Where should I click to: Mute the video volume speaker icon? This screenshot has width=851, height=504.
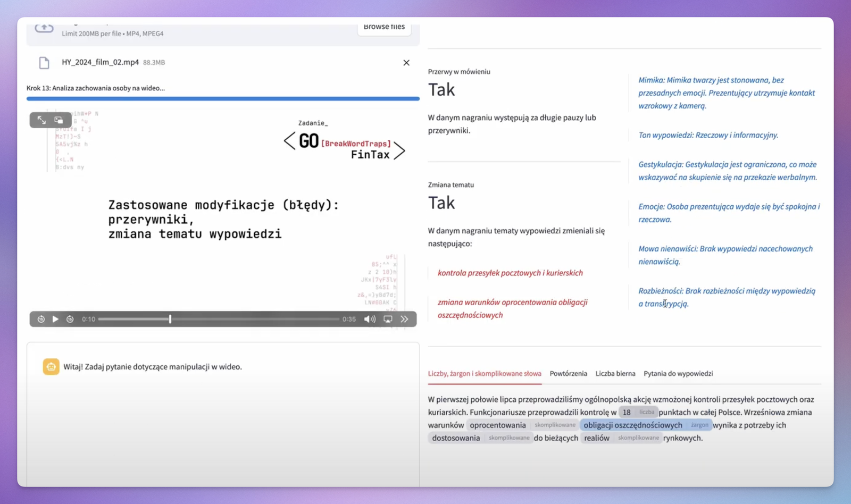370,319
